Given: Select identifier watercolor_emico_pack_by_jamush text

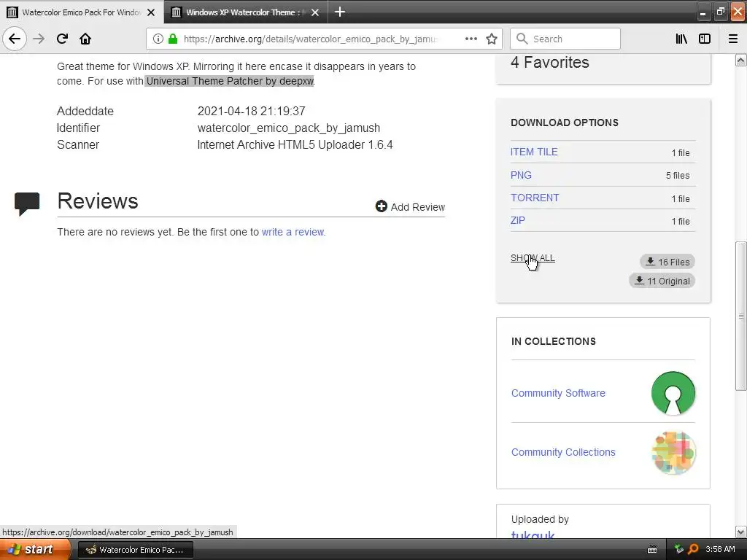Looking at the screenshot, I should pyautogui.click(x=289, y=128).
